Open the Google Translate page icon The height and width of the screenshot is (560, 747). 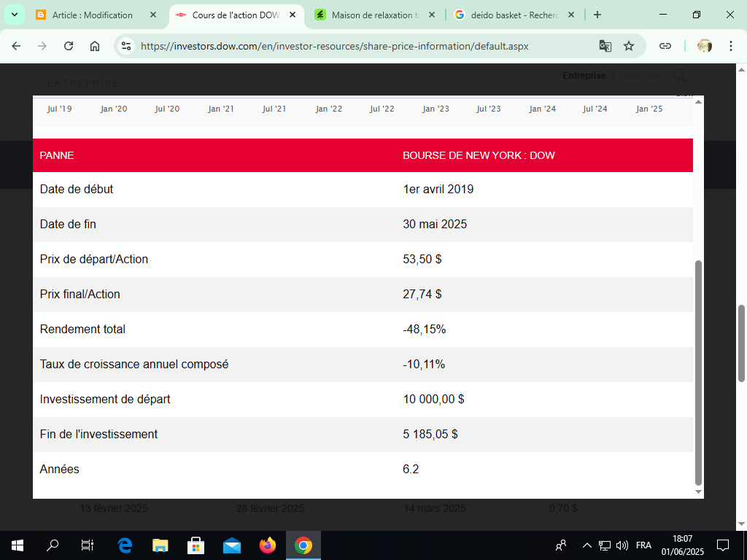click(605, 46)
